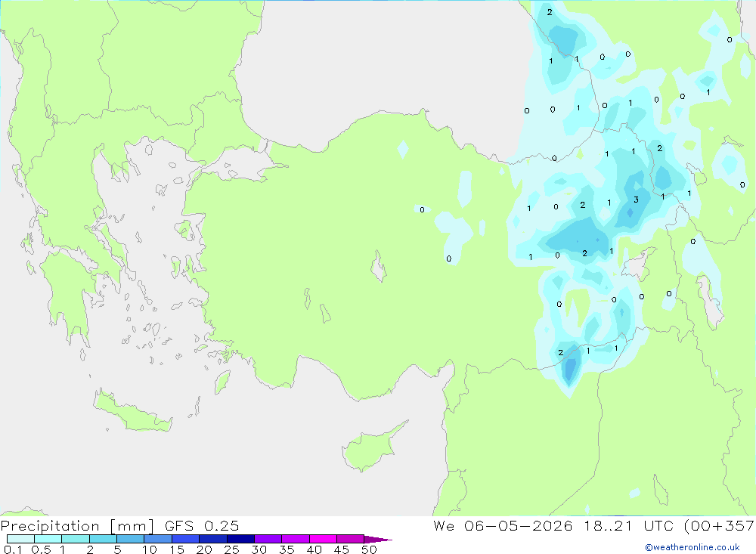Pick the 15–20 mm legend color swatch
The image size is (756, 554).
tap(185, 539)
